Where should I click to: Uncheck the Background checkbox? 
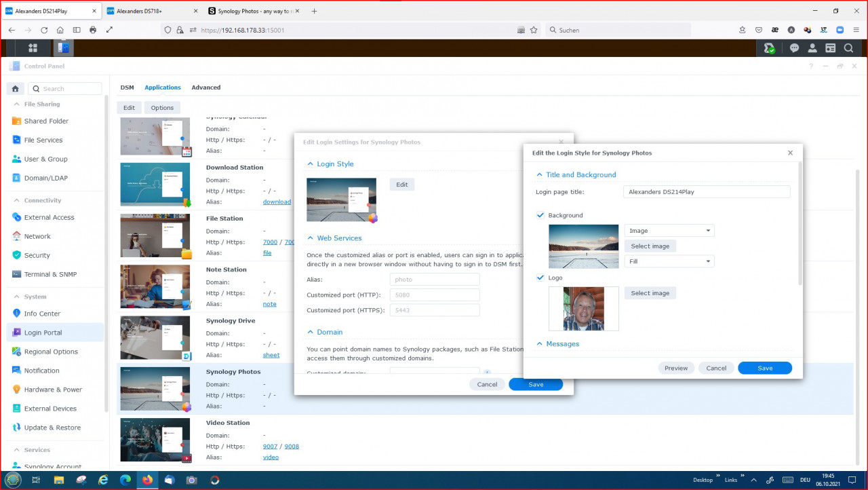tap(540, 215)
